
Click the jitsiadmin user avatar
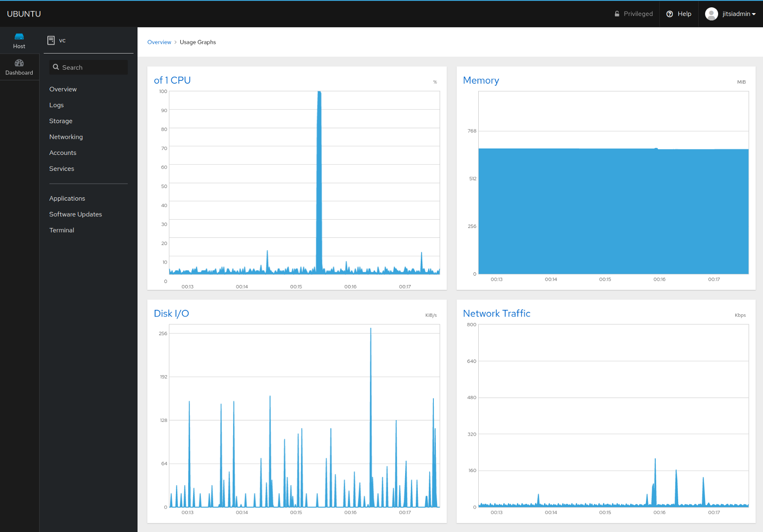click(x=711, y=14)
